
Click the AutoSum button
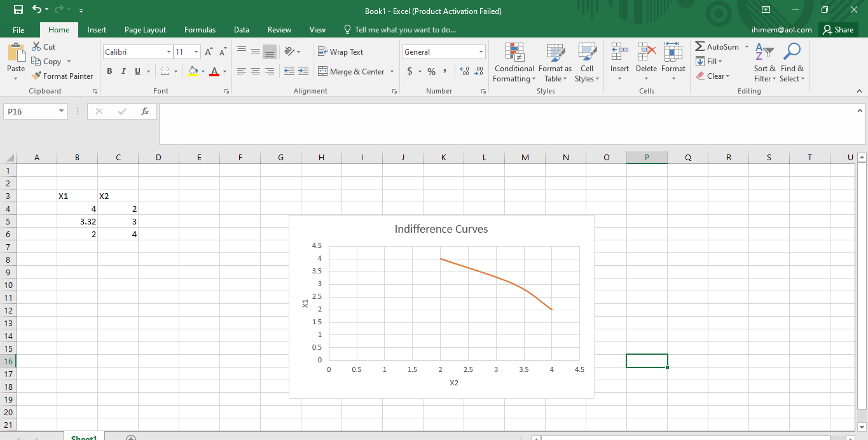coord(717,47)
